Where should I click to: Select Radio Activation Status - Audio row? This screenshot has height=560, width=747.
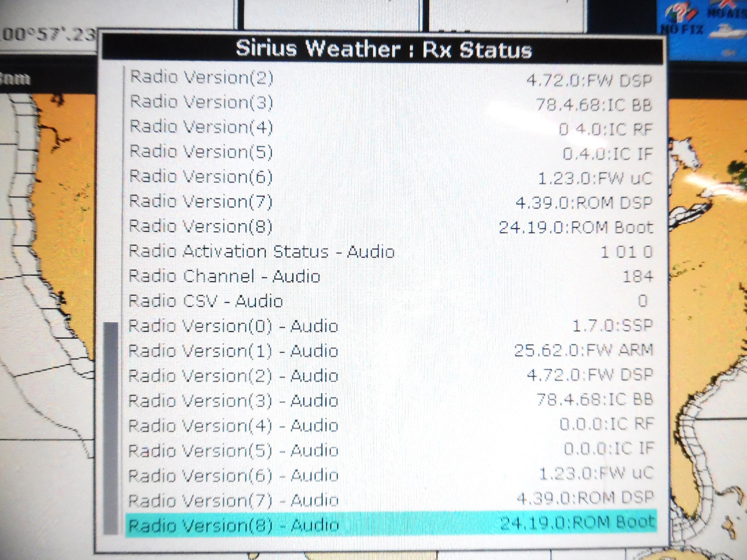pyautogui.click(x=391, y=252)
